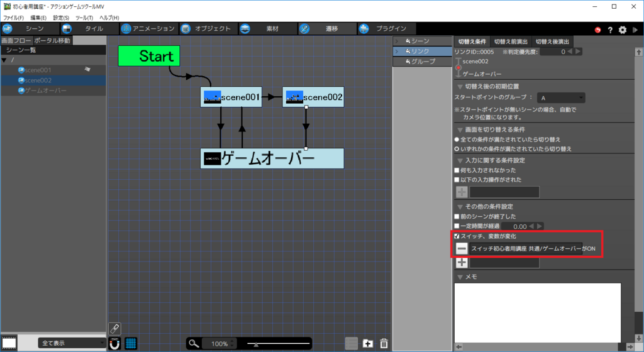This screenshot has height=352, width=644.
Task: Open the ヘルプ(H) menu
Action: [x=109, y=18]
